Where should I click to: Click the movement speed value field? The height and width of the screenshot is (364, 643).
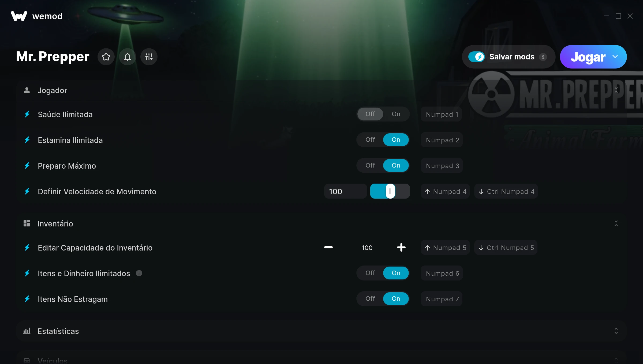point(345,191)
